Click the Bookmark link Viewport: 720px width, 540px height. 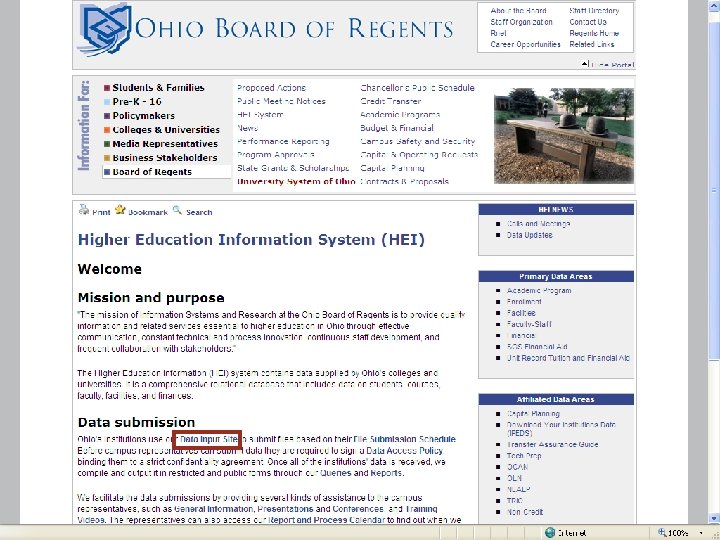[x=147, y=212]
